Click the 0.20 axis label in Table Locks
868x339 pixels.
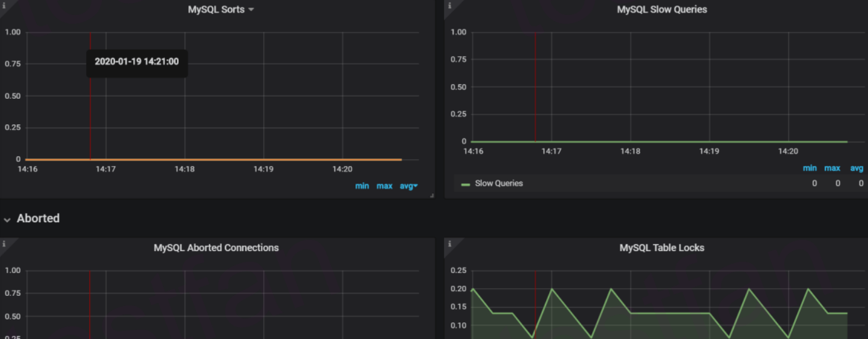point(458,289)
